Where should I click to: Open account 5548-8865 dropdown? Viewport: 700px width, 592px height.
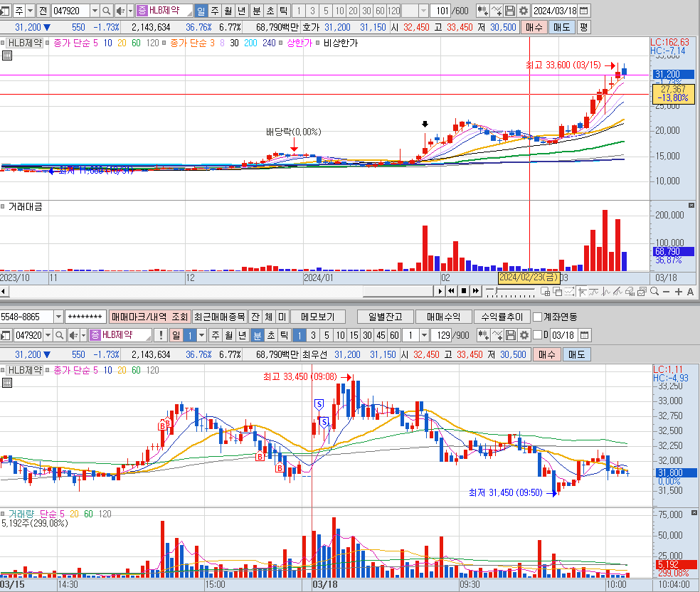click(x=58, y=317)
